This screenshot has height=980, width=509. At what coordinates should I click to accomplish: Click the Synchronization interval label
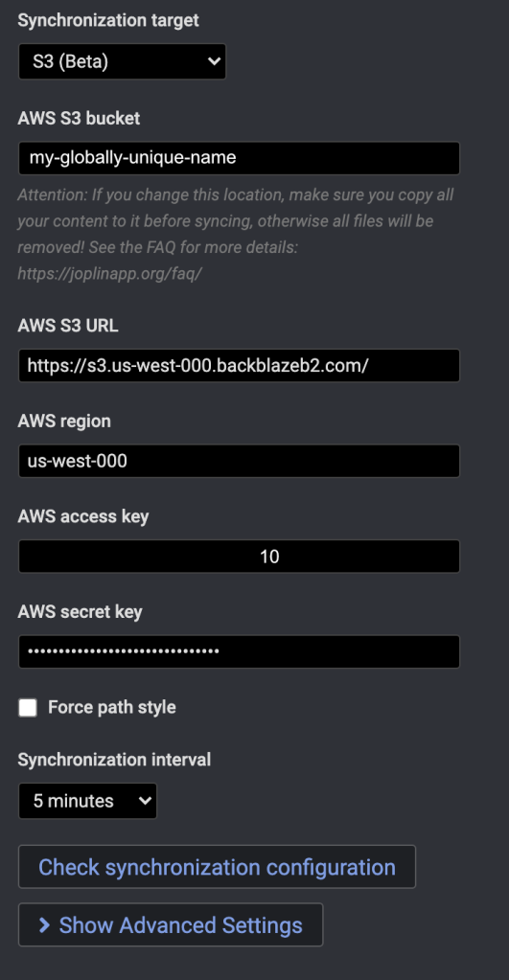pos(114,760)
